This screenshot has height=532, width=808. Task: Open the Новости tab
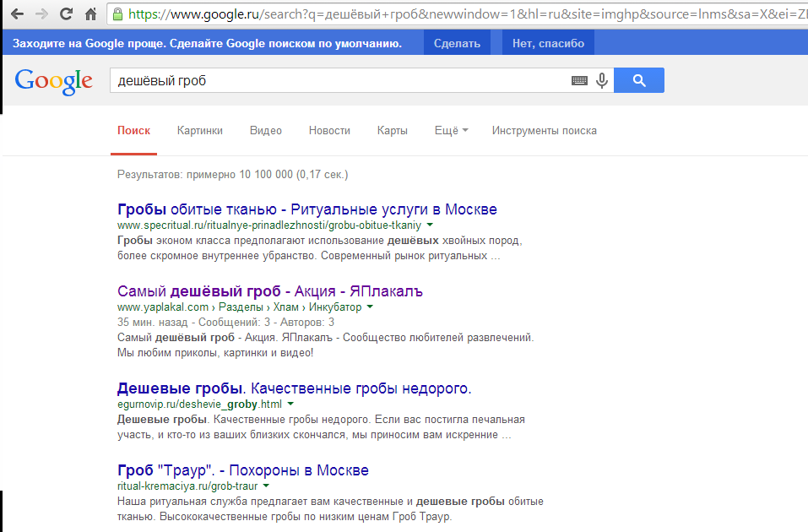pyautogui.click(x=329, y=131)
